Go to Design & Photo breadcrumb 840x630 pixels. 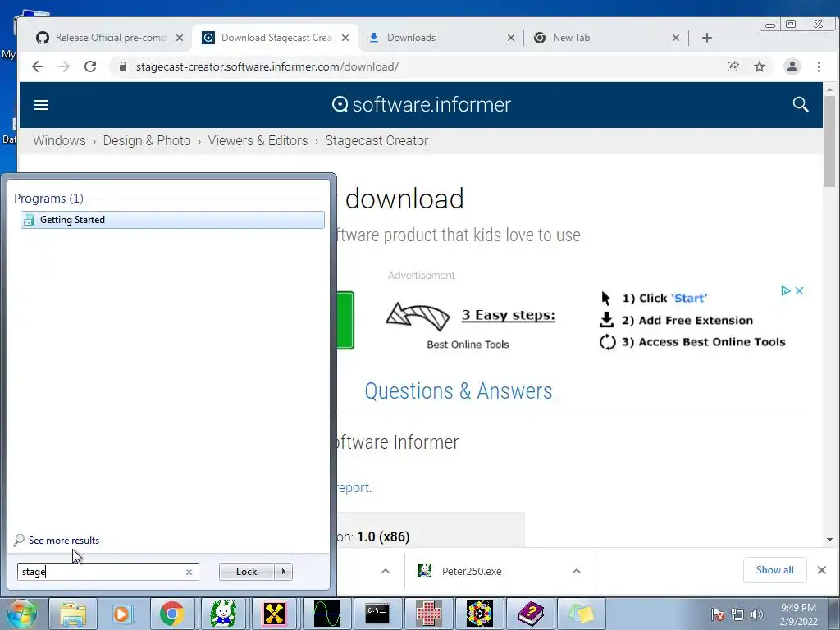point(147,140)
